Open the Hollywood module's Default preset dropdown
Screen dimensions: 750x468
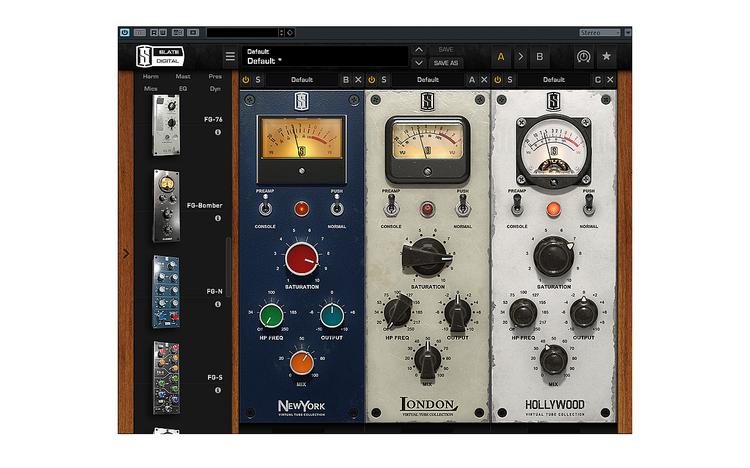point(554,80)
